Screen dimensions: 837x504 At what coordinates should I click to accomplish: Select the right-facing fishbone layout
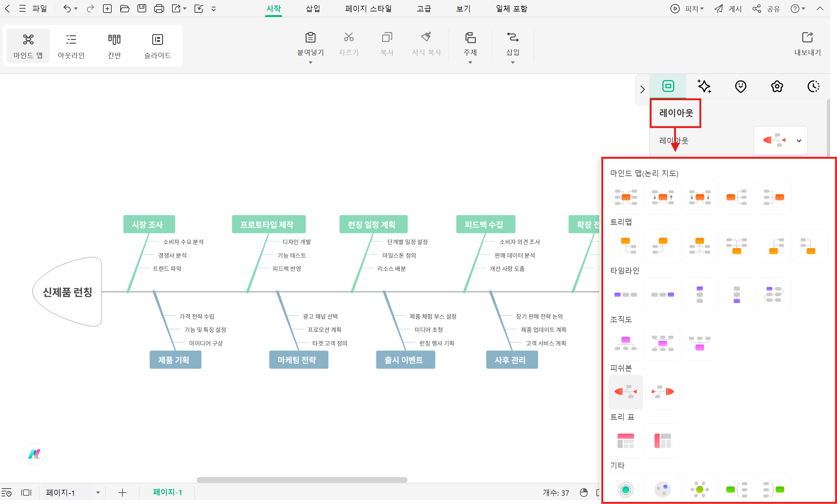[662, 392]
